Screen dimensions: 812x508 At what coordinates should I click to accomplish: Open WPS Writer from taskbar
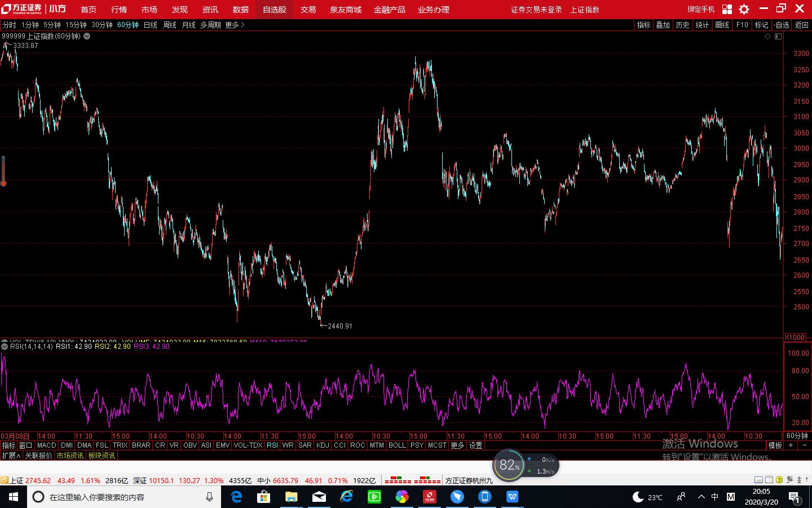512,497
